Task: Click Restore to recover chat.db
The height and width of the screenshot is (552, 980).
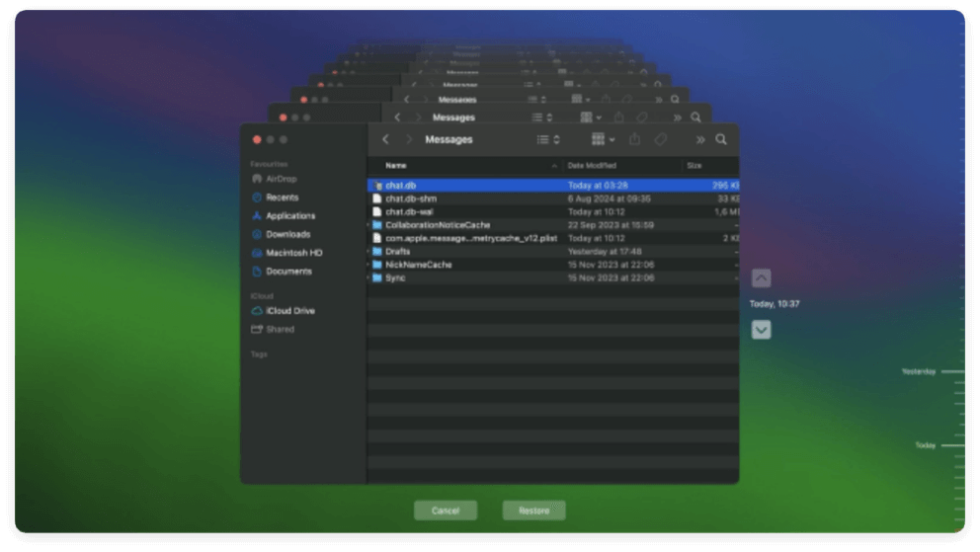Action: 533,511
